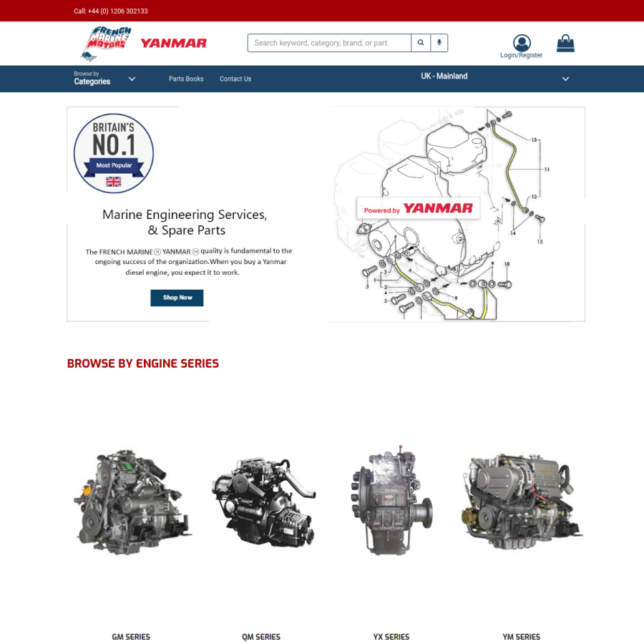Viewport: 644px width, 644px height.
Task: Click the Britain's No.1 Most Popular badge
Action: click(114, 153)
